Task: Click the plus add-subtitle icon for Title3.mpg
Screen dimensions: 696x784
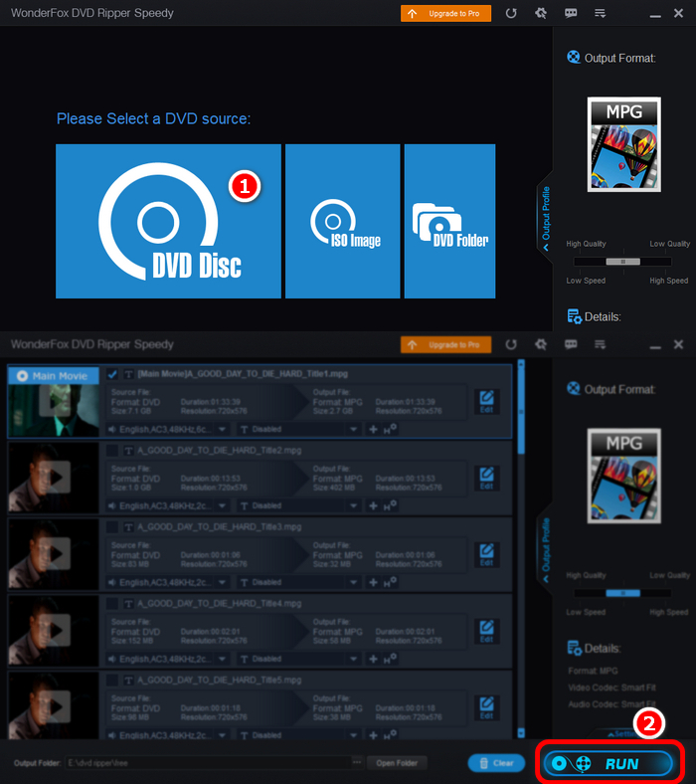Action: (373, 582)
